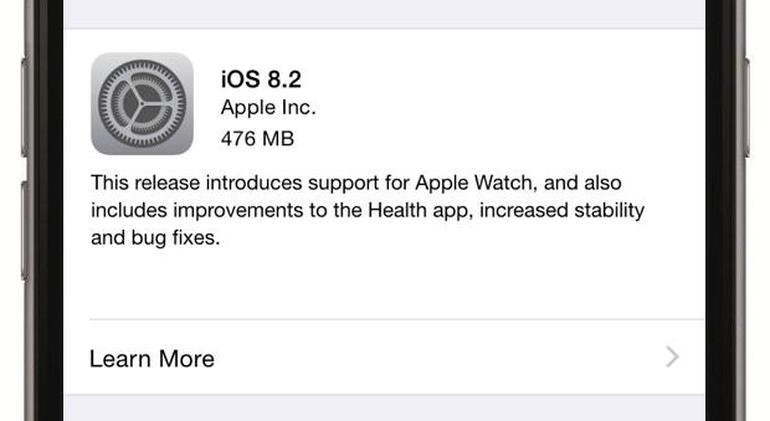
Task: Tap the Settings gear icon for iOS 8.2
Action: (x=142, y=104)
